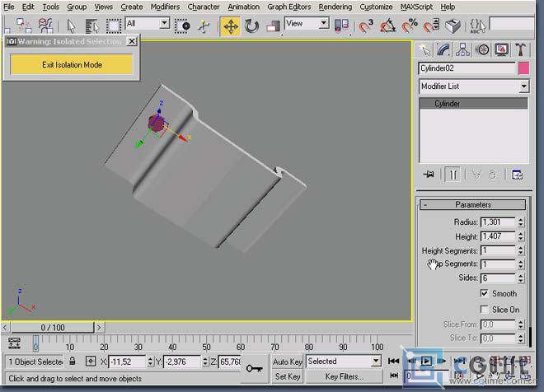Screen dimensions: 544x392
Task: Click the Radius value field
Action: tap(498, 222)
